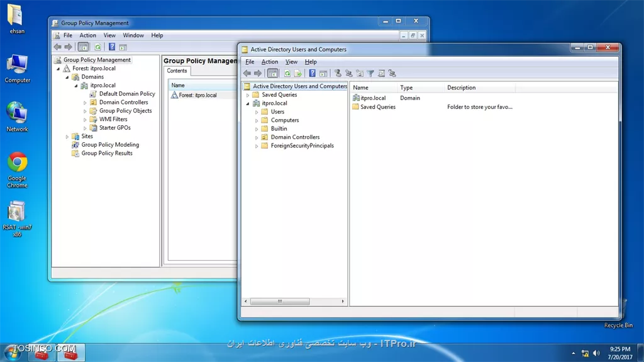Click the 9:25 PM clock in taskbar
644x362 pixels.
pyautogui.click(x=619, y=349)
